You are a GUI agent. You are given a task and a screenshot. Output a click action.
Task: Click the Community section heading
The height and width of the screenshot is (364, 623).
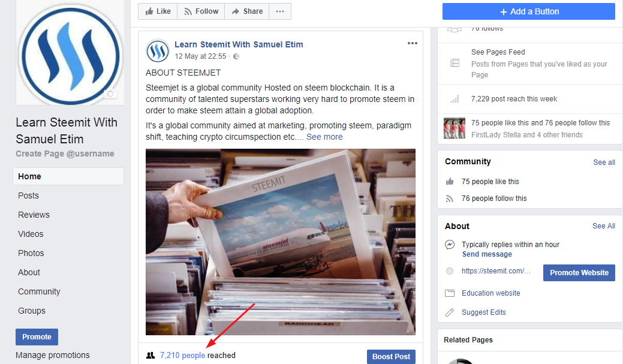coord(468,161)
